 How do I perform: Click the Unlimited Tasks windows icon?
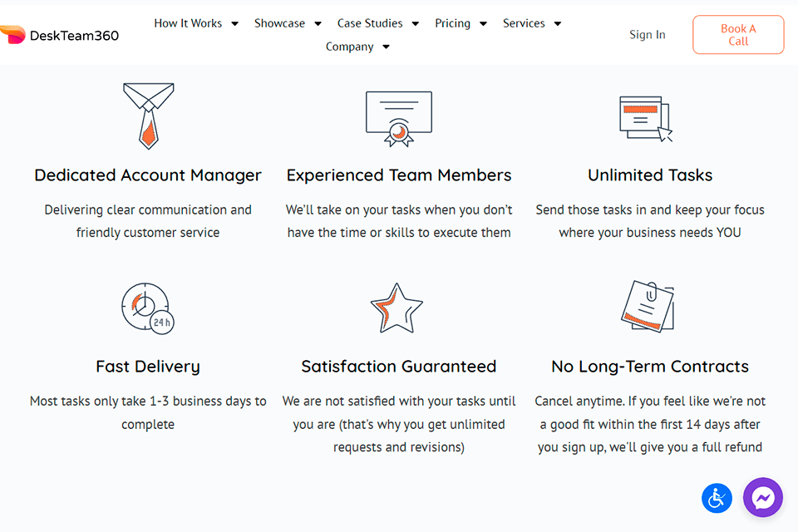tap(647, 119)
